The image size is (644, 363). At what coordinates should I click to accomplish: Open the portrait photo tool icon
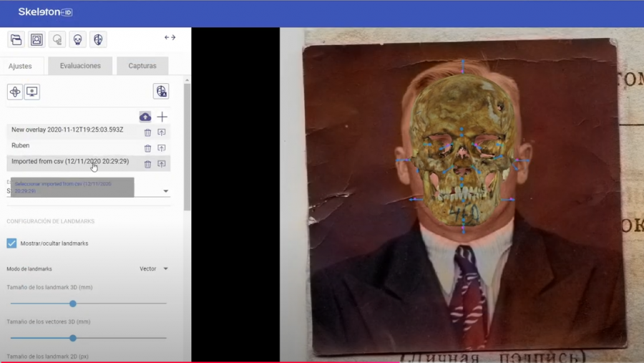pyautogui.click(x=36, y=39)
